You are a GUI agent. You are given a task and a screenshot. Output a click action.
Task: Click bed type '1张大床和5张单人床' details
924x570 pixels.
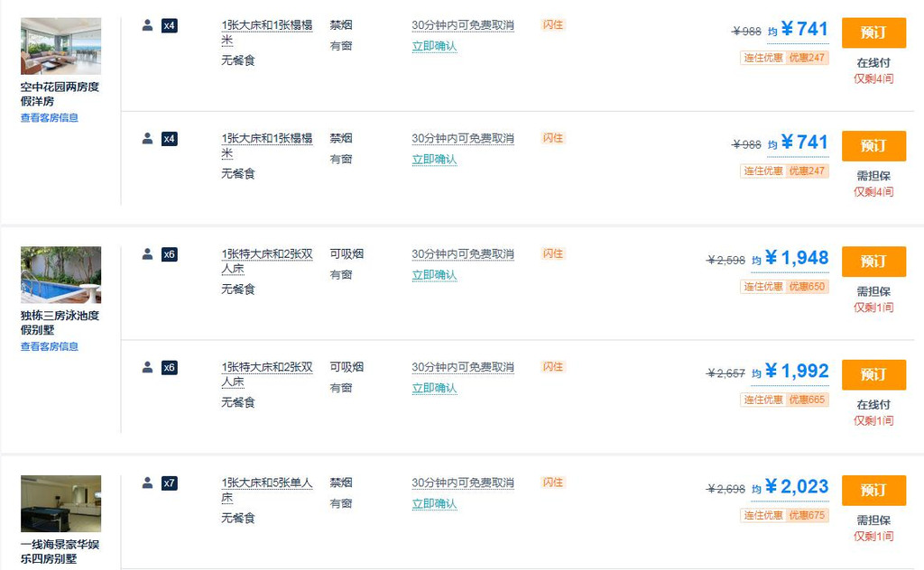point(266,490)
